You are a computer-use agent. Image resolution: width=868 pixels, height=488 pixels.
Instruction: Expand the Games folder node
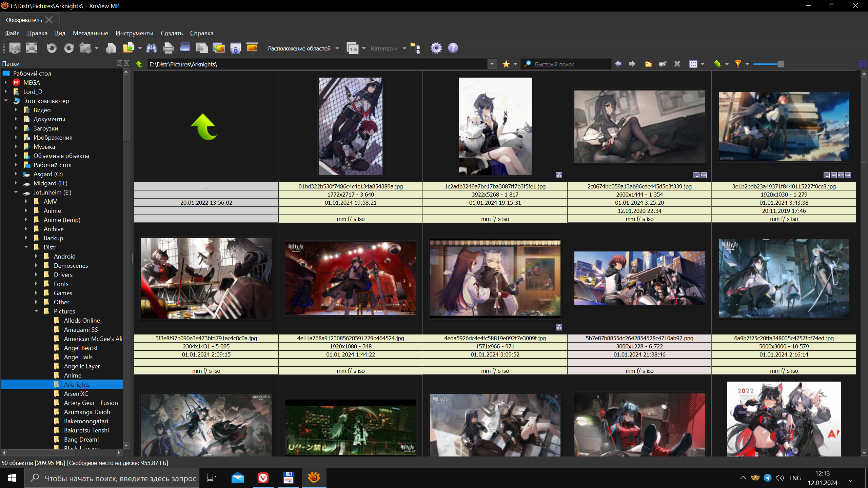coord(36,293)
